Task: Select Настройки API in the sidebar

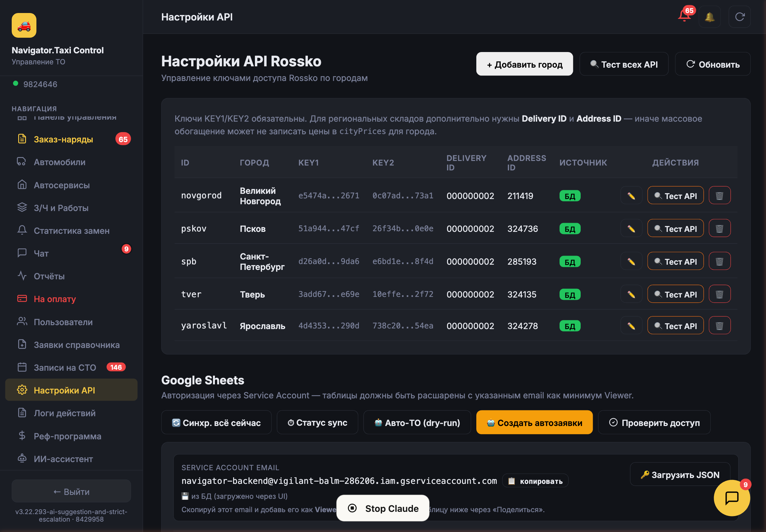Action: coord(71,390)
